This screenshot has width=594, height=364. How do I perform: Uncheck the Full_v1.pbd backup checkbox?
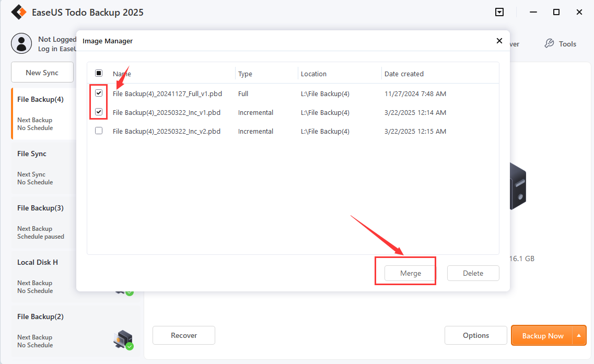click(x=99, y=93)
